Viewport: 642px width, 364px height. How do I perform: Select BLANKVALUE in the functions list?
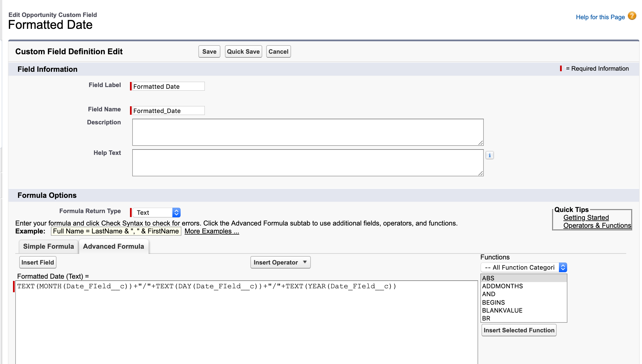502,310
